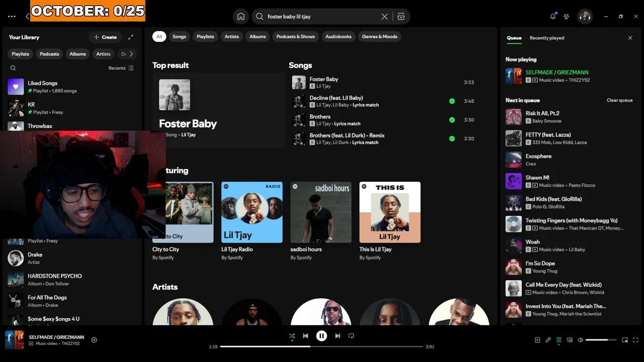Expand Your Library to full view
Screen dimensions: 644x362
point(131,37)
